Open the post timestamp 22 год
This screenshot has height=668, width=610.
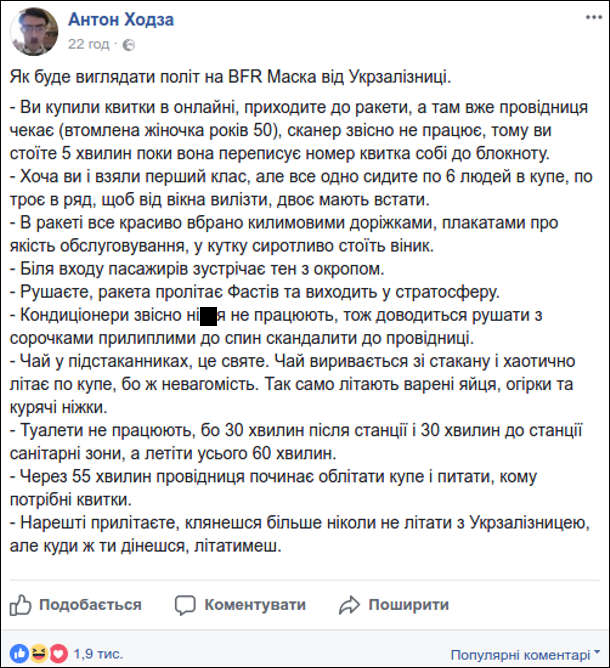tap(89, 44)
